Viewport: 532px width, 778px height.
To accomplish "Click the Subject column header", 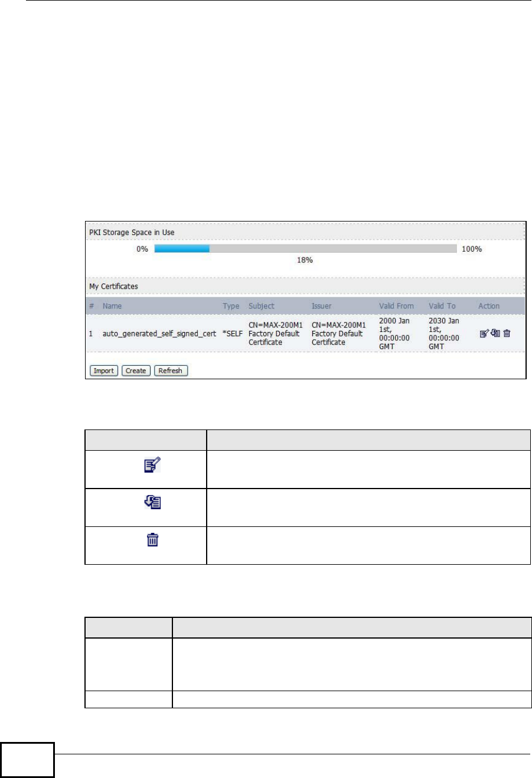I will point(262,306).
